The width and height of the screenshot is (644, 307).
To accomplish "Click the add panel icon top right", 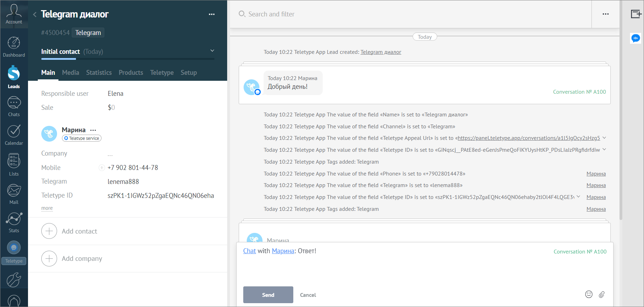I will coord(636,14).
